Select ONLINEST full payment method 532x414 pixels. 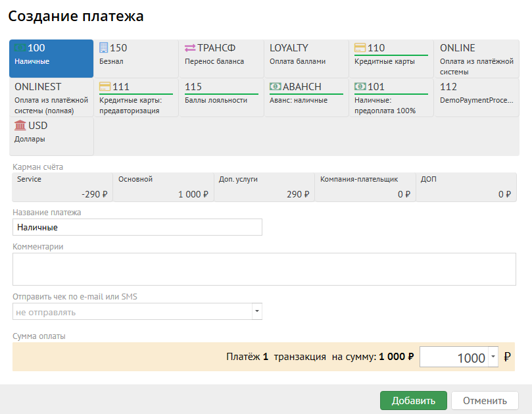pos(51,97)
